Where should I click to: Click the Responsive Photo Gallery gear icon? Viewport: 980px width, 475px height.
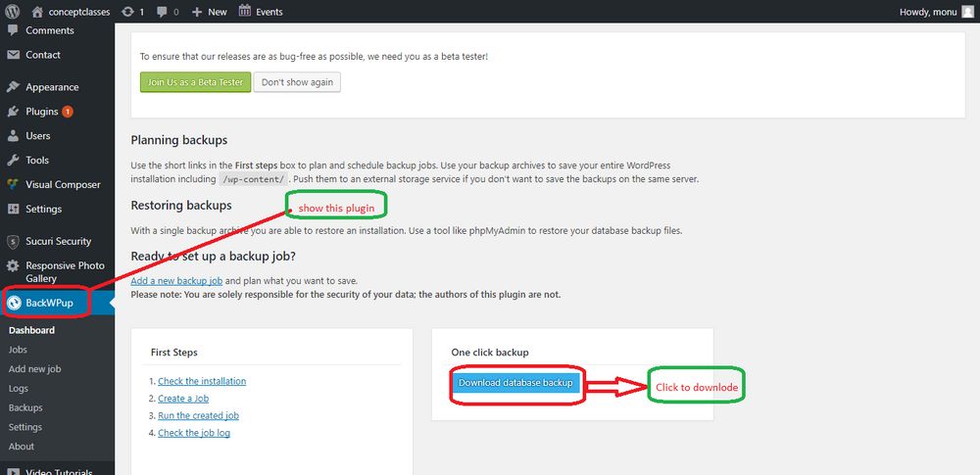click(13, 266)
